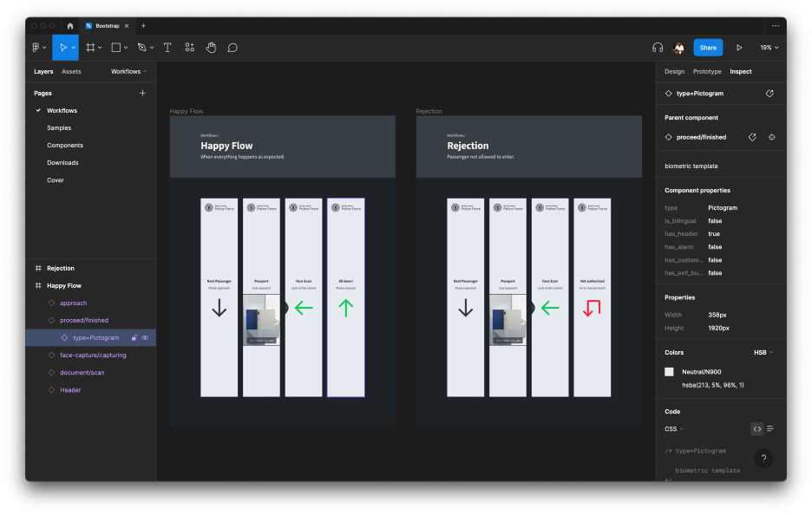Open the Components page
812x515 pixels.
click(65, 146)
